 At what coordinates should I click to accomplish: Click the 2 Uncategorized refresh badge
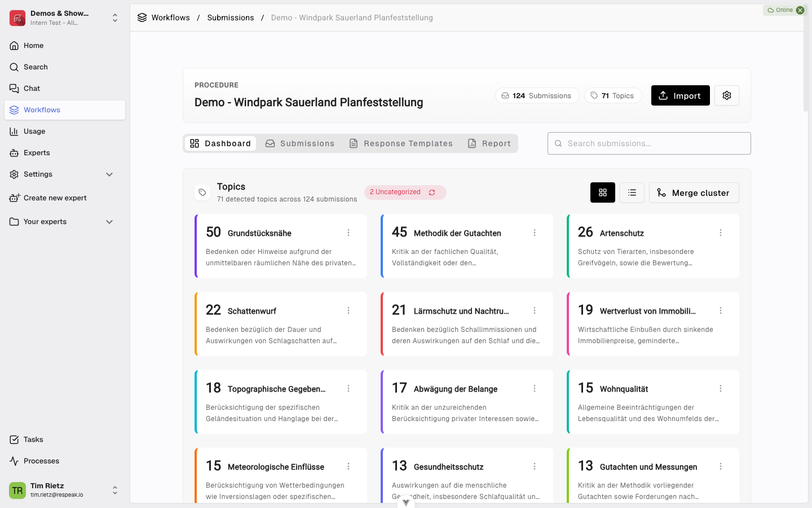(x=405, y=192)
